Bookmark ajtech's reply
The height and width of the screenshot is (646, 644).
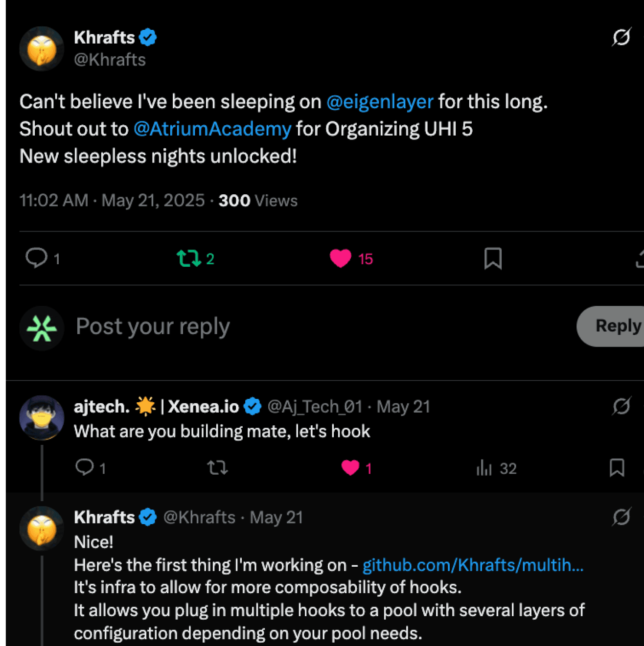(617, 468)
